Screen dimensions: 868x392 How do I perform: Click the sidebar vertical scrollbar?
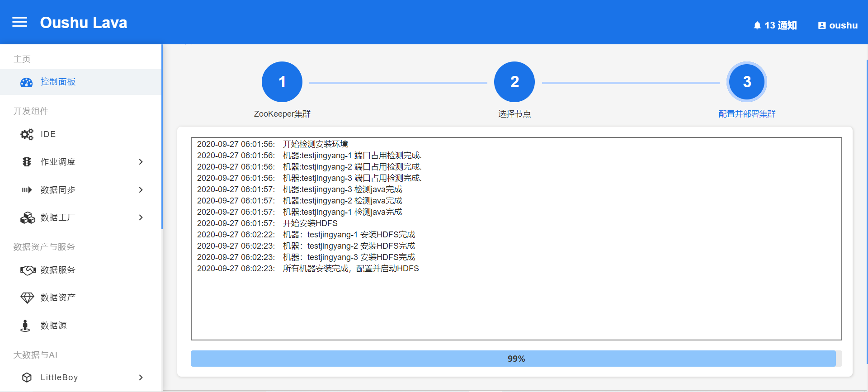click(162, 137)
